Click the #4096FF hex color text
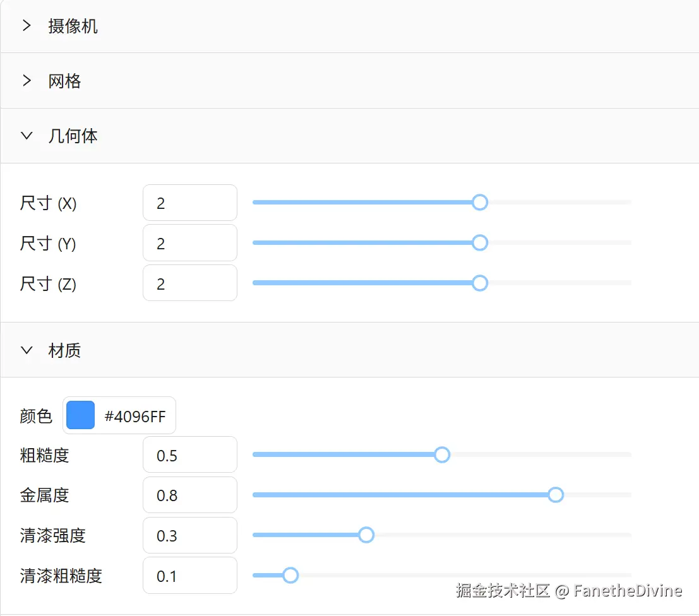This screenshot has width=699, height=616. [x=135, y=417]
